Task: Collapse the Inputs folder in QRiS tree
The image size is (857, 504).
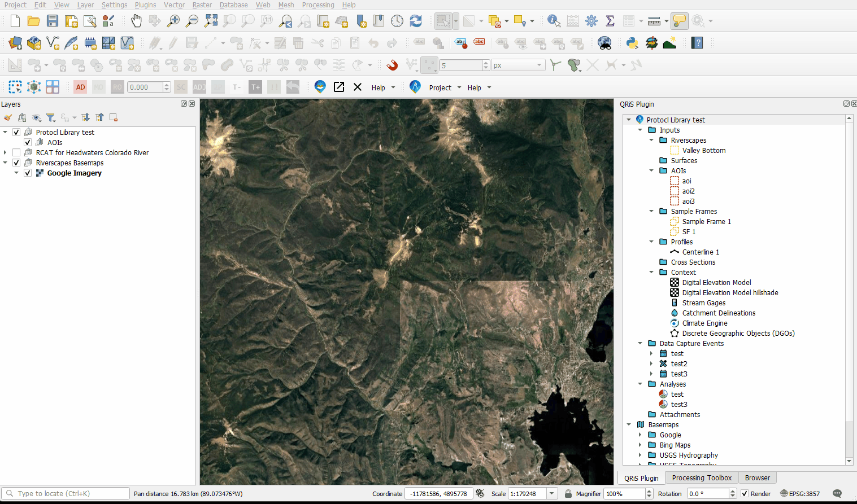Action: coord(640,130)
